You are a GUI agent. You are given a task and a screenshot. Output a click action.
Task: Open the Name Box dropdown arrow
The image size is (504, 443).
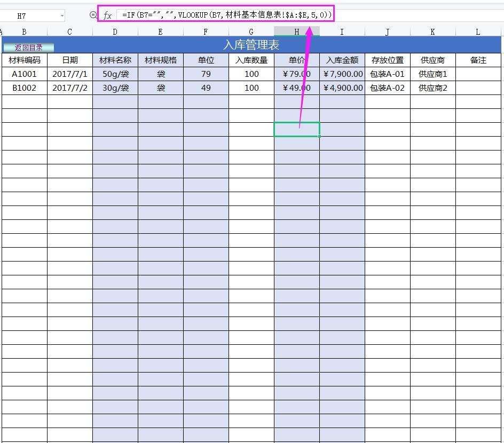[62, 15]
